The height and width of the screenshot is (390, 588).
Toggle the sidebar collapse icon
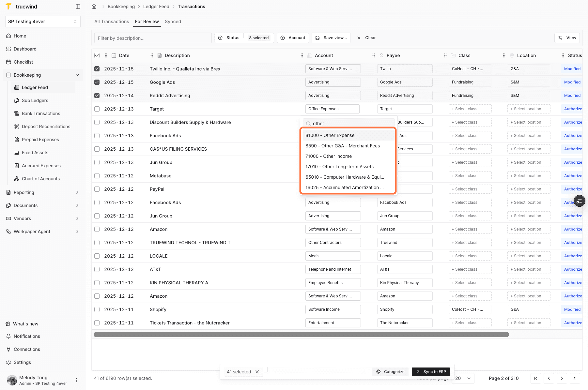(78, 7)
